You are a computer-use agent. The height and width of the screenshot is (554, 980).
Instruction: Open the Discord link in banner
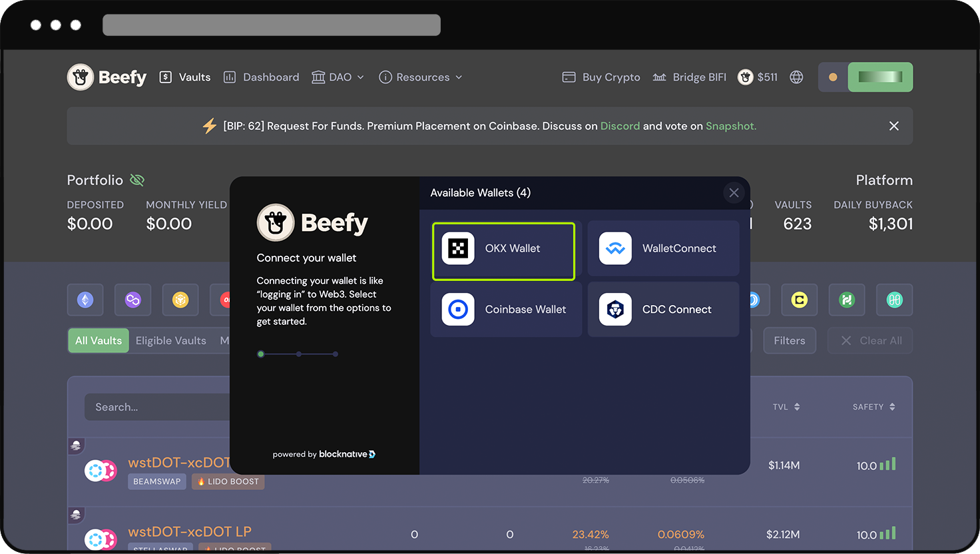click(x=620, y=126)
